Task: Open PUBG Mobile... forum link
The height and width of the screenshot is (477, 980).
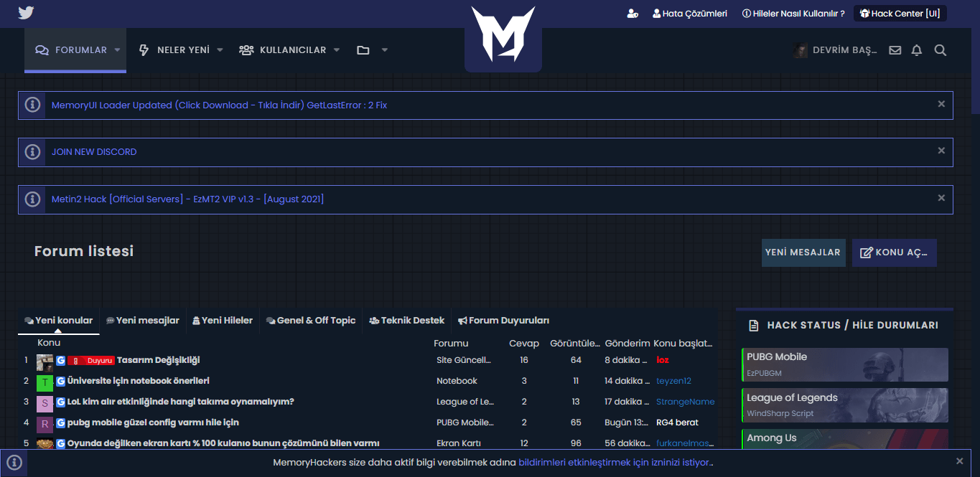Action: click(465, 422)
